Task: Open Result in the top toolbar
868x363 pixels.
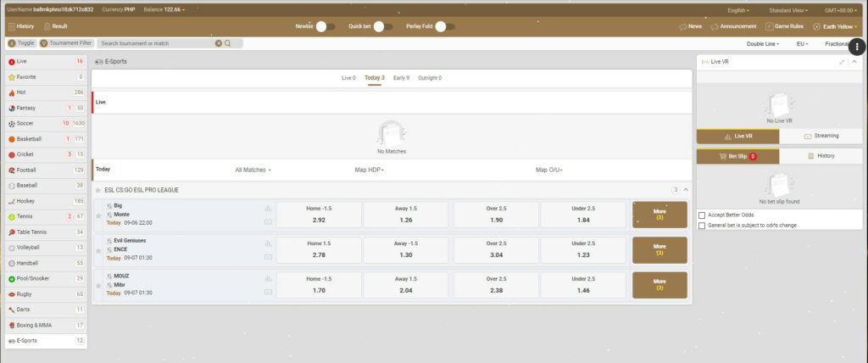Action: (x=55, y=26)
